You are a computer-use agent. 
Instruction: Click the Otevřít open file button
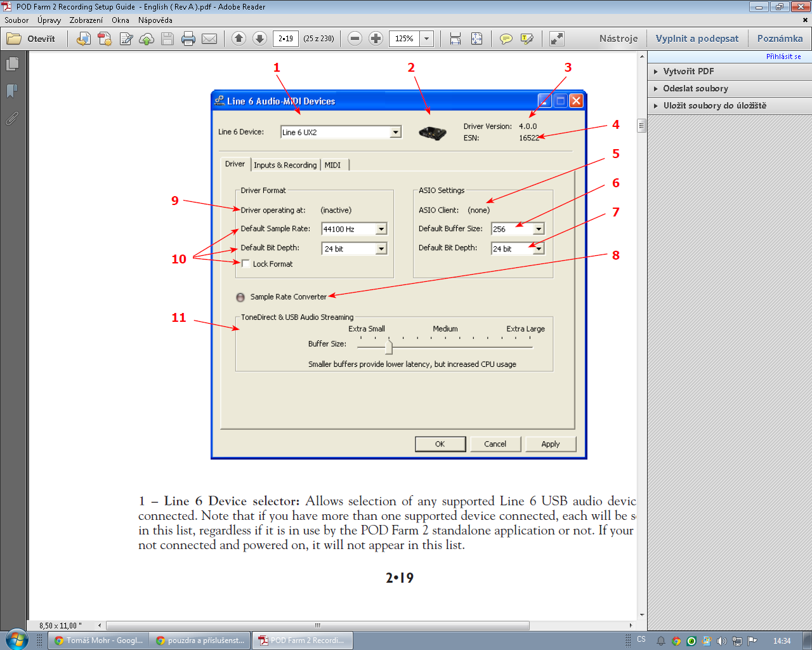tap(31, 39)
